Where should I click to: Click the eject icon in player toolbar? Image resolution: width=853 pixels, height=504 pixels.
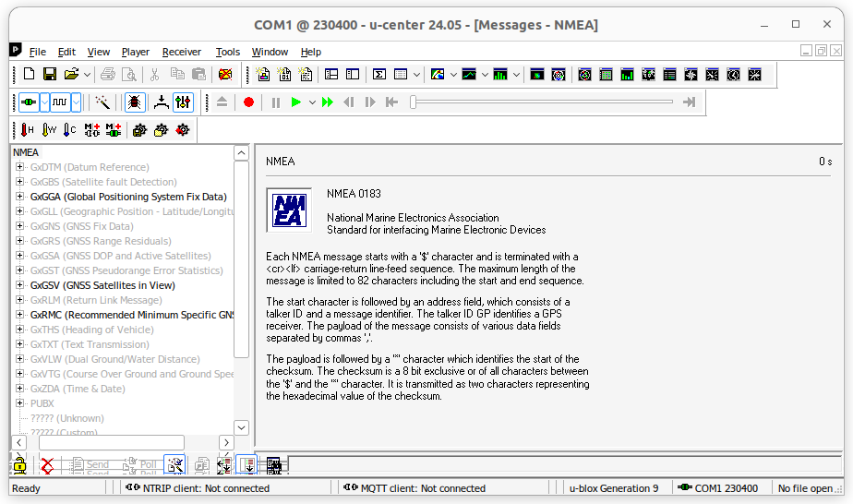222,102
